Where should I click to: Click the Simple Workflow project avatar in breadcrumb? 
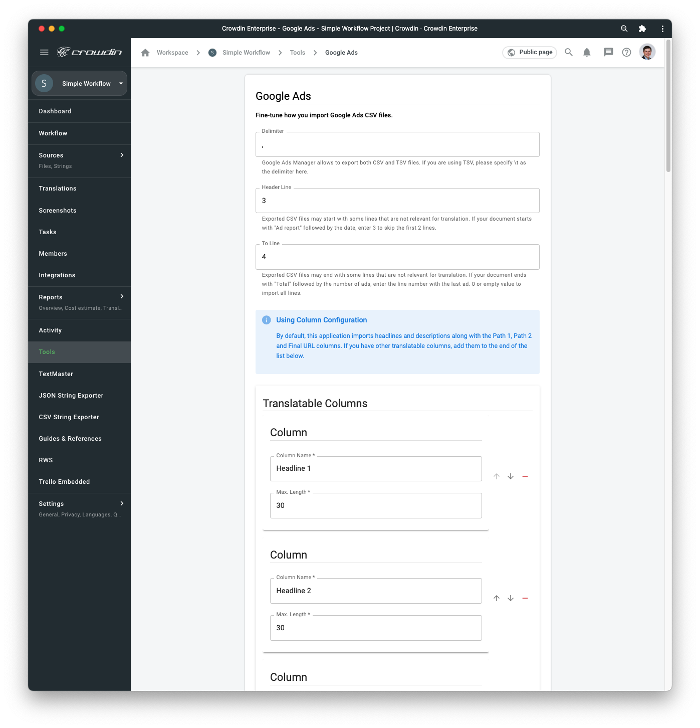pos(212,53)
